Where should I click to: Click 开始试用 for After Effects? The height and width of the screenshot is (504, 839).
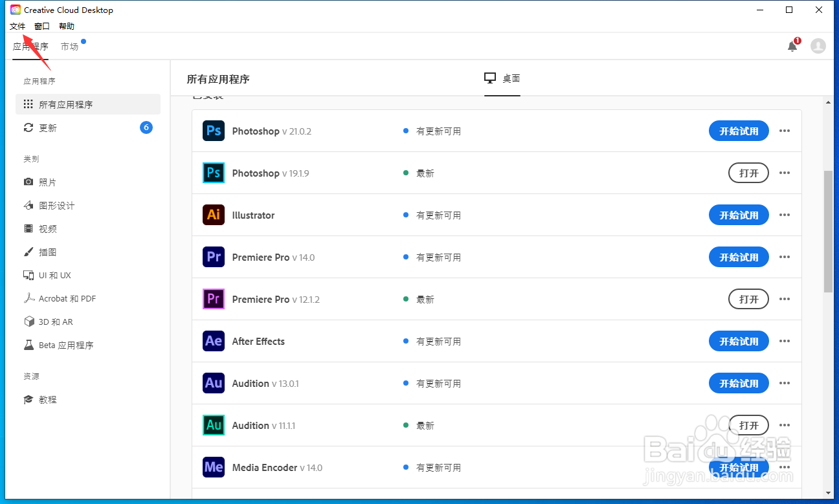(739, 341)
